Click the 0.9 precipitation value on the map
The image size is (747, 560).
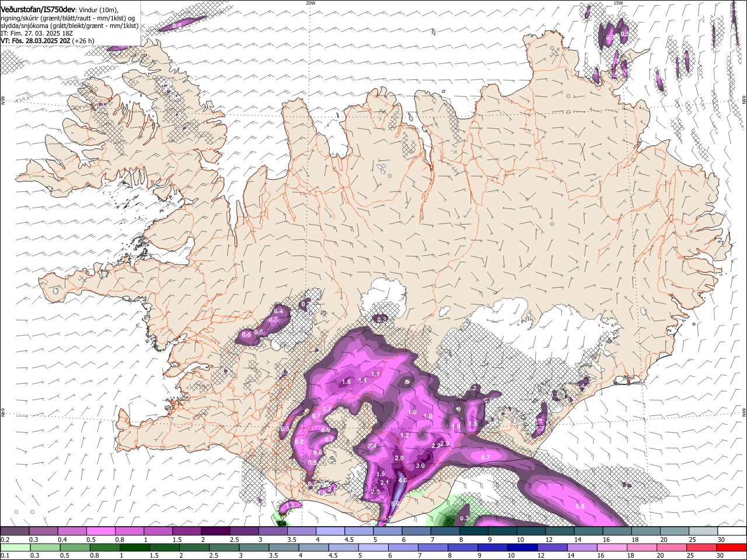[326, 430]
